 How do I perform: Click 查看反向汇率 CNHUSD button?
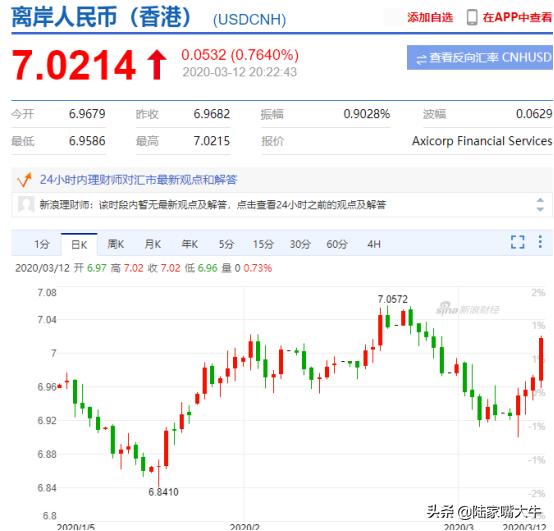480,57
